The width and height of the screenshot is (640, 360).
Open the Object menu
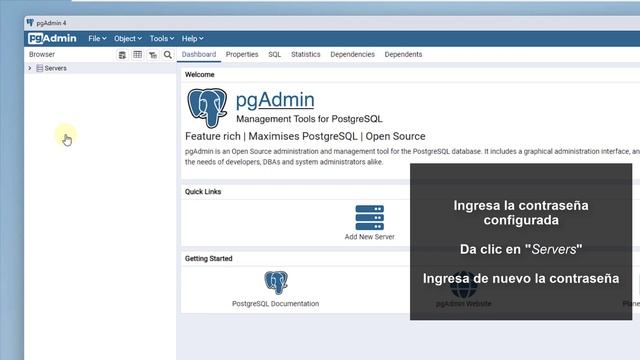[128, 38]
